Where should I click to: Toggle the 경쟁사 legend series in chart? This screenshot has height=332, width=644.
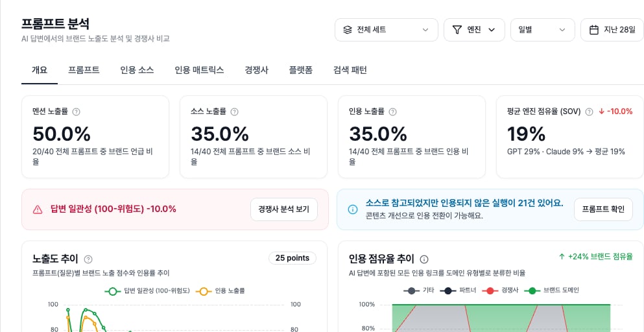pyautogui.click(x=500, y=290)
